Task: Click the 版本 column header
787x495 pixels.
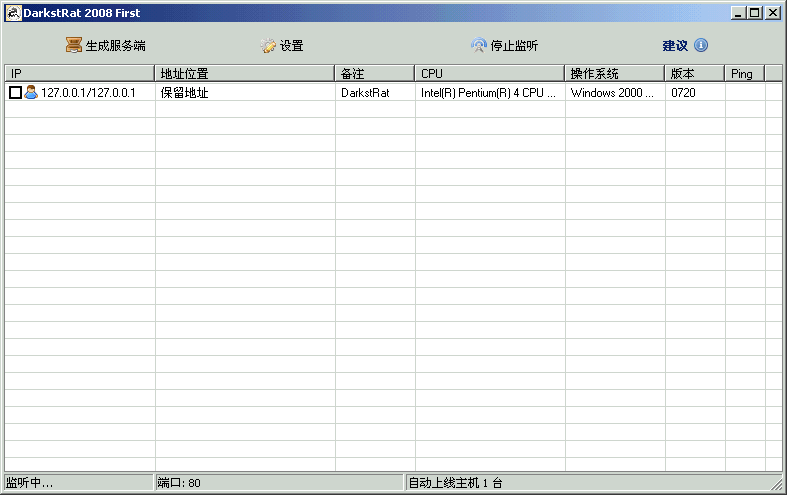Action: [x=695, y=74]
